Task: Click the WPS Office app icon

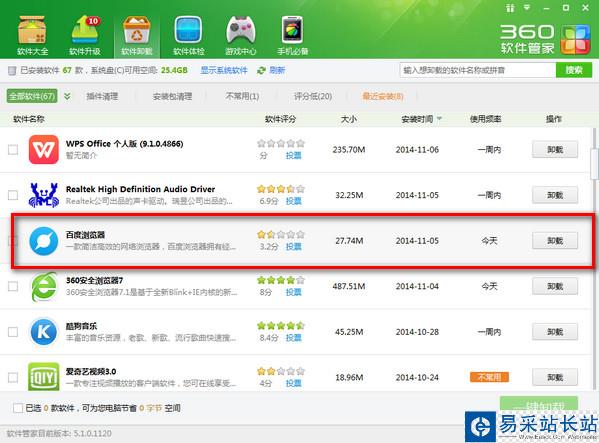Action: (x=44, y=149)
